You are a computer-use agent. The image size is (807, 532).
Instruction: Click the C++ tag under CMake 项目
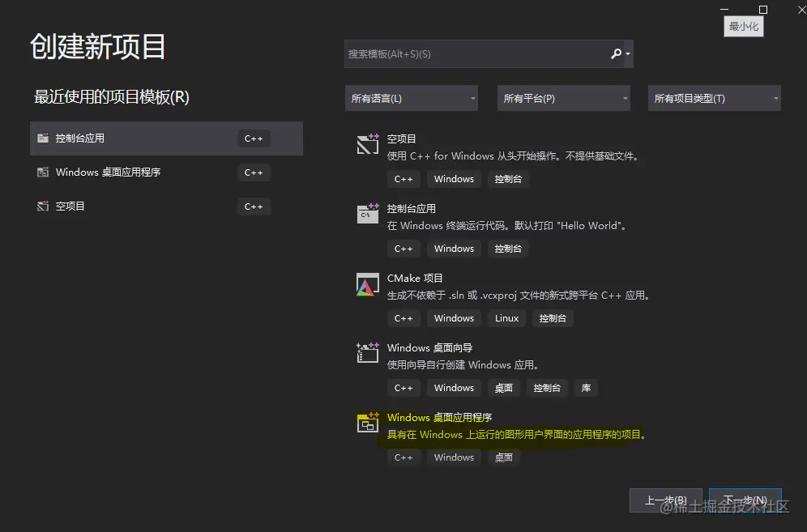403,318
